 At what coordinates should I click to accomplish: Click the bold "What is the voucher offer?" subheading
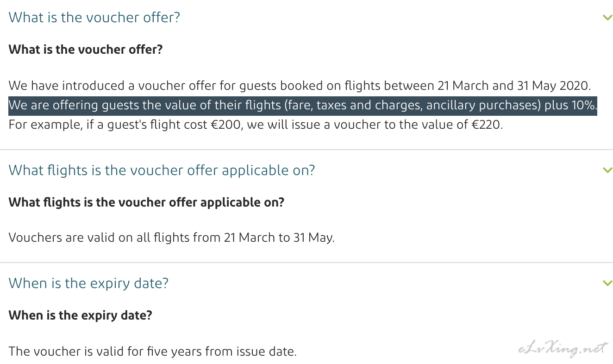tap(86, 49)
